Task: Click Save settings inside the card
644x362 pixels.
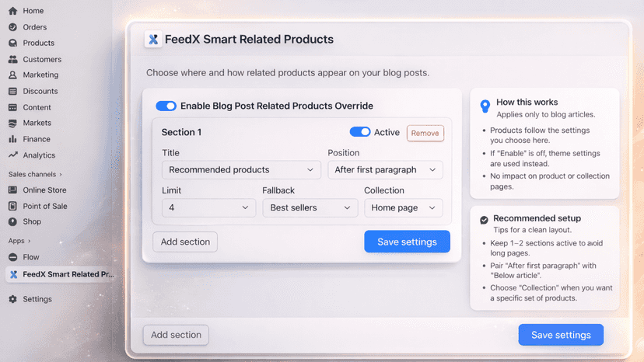Action: point(407,242)
